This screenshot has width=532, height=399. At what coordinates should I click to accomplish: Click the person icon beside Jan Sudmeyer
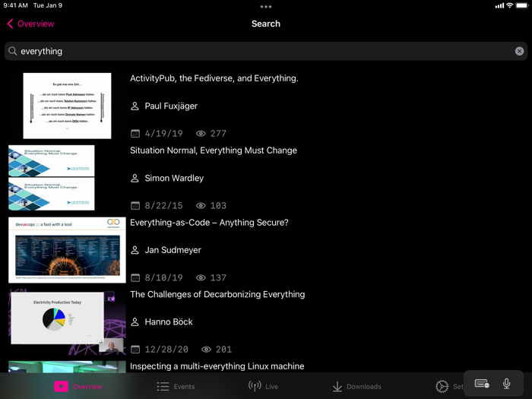pyautogui.click(x=135, y=250)
